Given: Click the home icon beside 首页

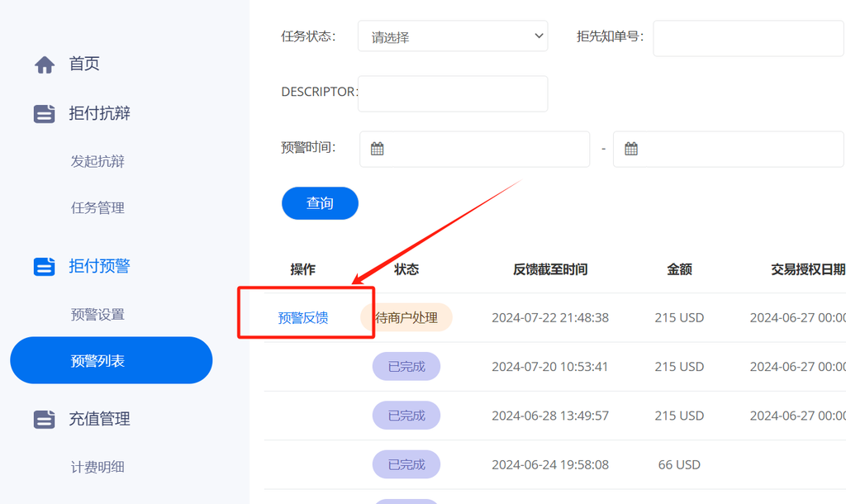Looking at the screenshot, I should 45,64.
